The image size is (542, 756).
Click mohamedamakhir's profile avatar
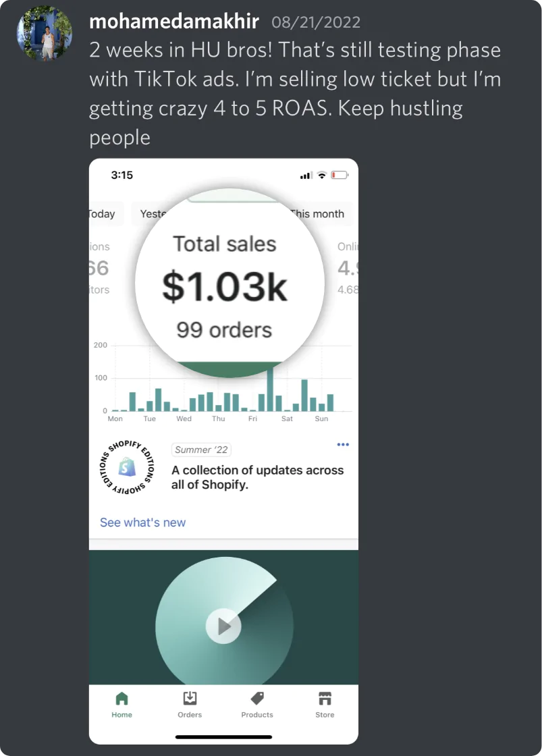(x=45, y=34)
